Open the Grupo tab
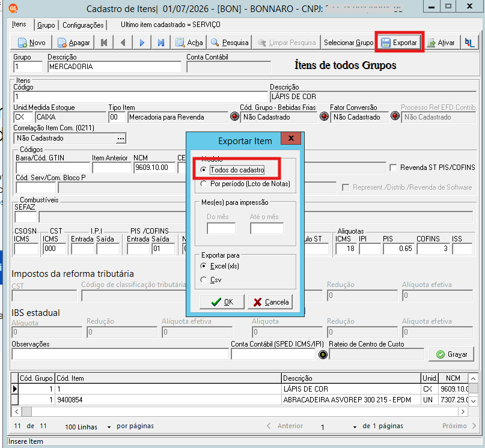This screenshot has width=485, height=448. [x=46, y=25]
